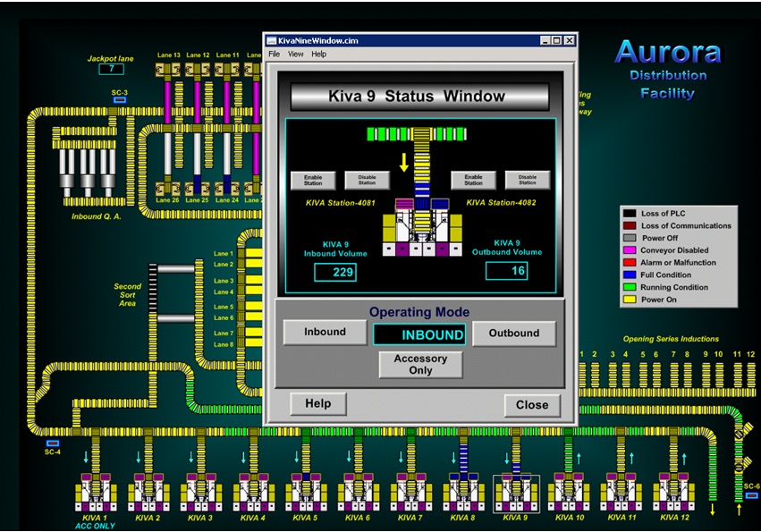Open the File menu

coord(274,54)
